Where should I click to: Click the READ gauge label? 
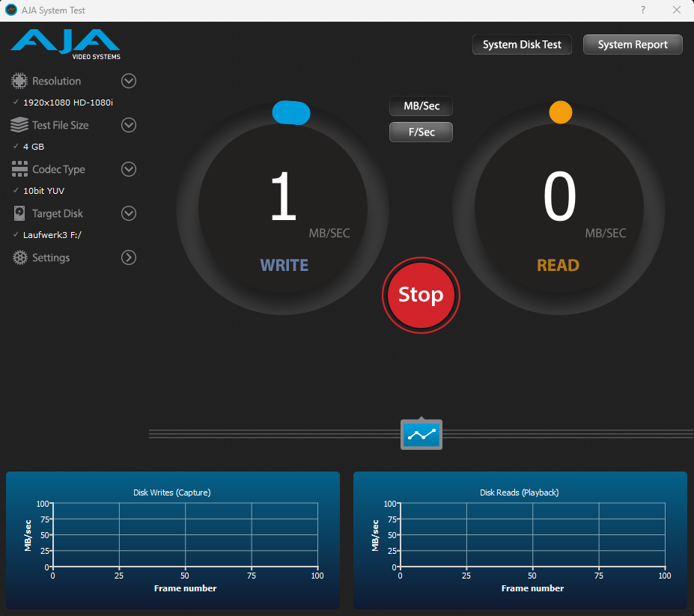(x=558, y=265)
